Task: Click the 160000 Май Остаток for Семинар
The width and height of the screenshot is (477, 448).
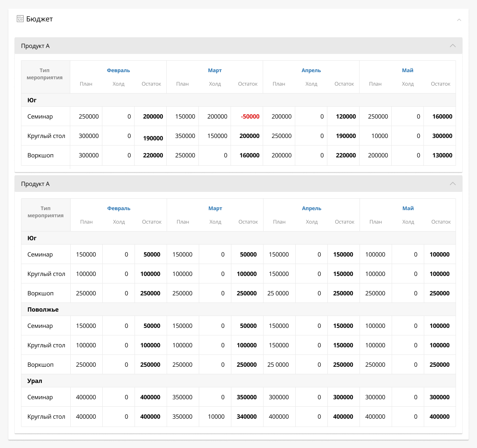Action: tap(442, 117)
